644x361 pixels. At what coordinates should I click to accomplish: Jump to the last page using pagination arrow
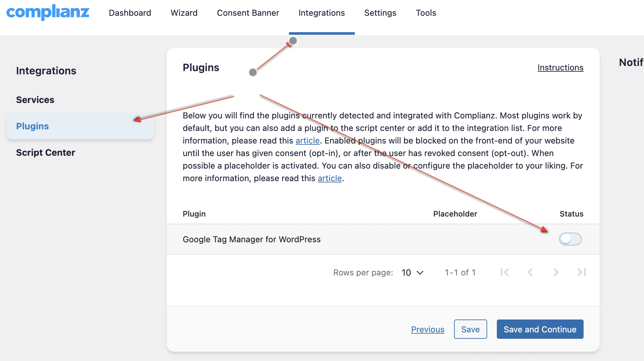coord(581,272)
